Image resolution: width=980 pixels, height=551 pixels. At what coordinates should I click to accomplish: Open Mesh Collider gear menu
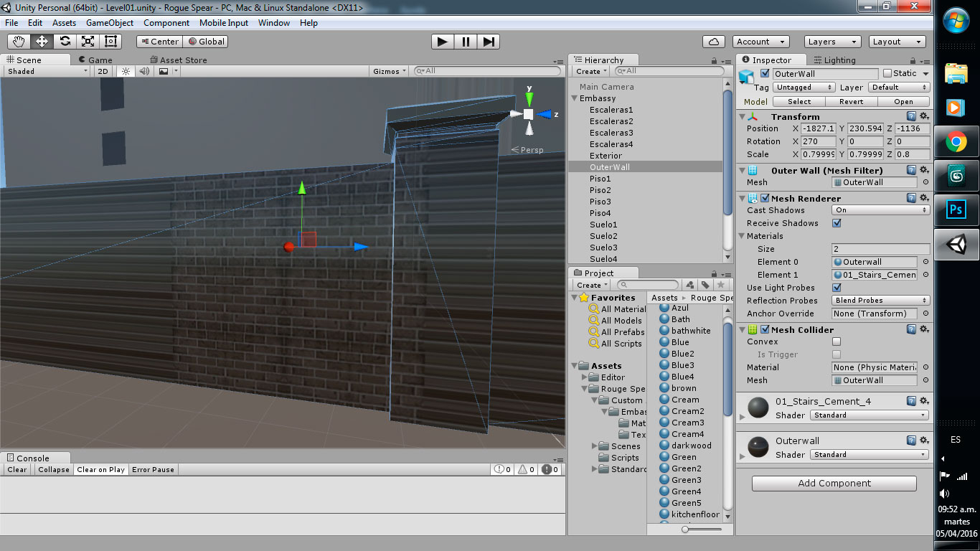pos(924,329)
